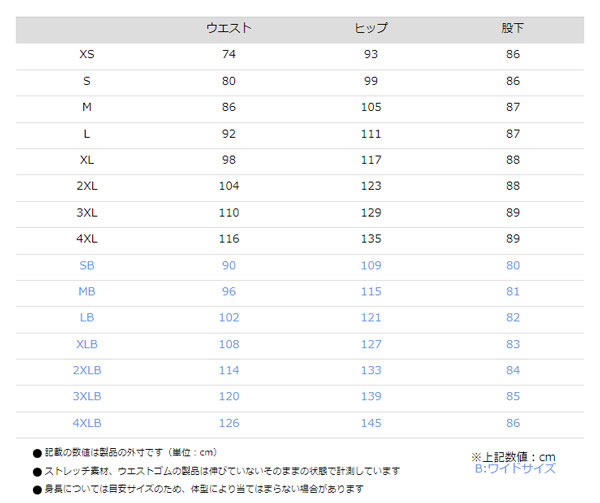Click hip value 129 for 3XL
The image size is (600, 503).
[x=371, y=212]
